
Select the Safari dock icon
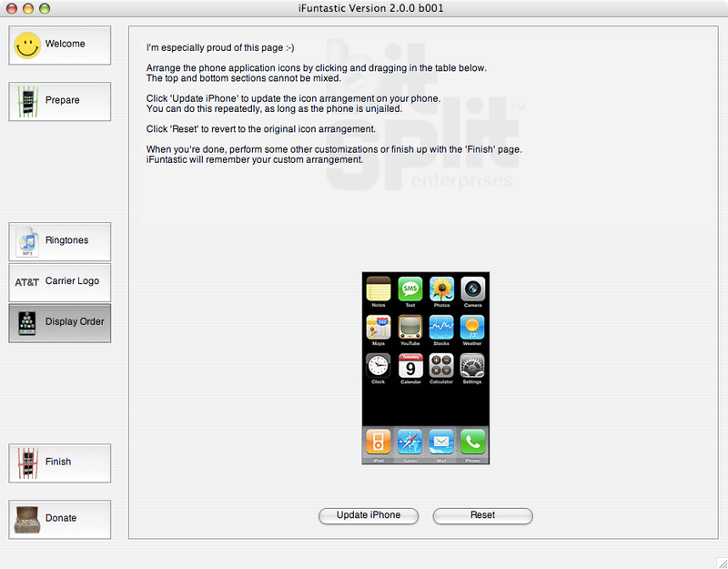(x=410, y=442)
